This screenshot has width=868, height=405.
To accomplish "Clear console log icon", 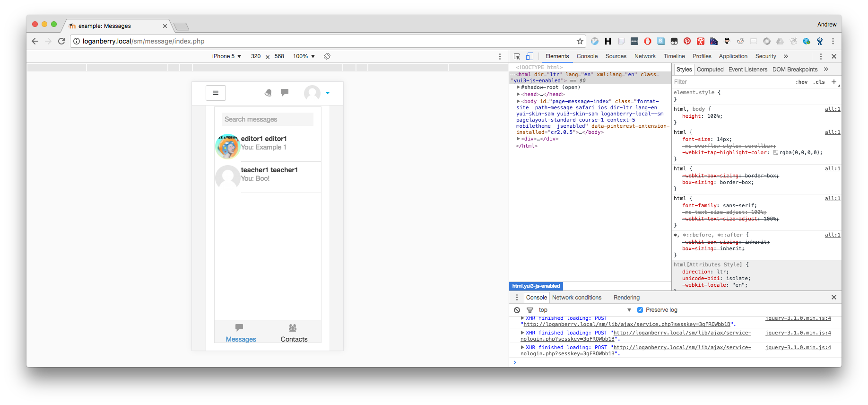I will click(x=517, y=310).
